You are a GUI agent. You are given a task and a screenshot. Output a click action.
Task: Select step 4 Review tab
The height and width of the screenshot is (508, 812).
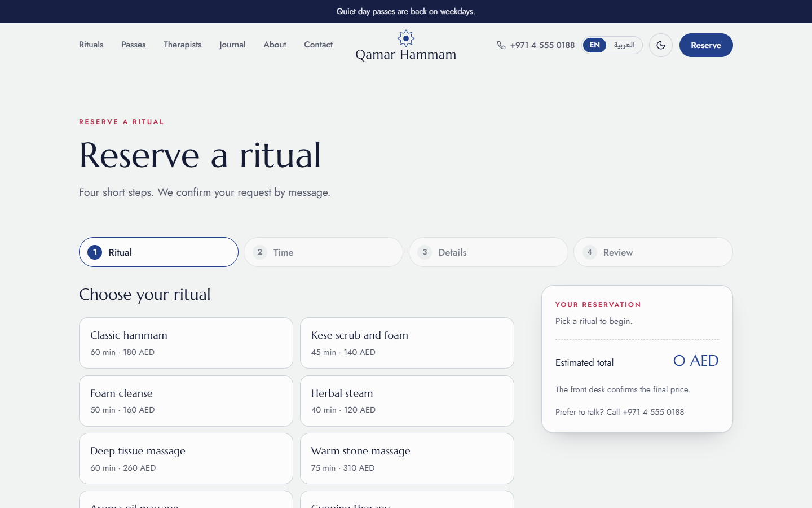653,252
